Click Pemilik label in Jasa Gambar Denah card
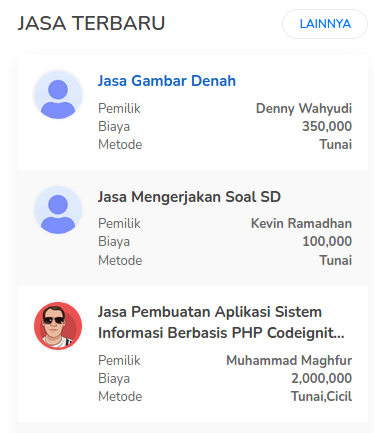The height and width of the screenshot is (433, 374). 119,109
